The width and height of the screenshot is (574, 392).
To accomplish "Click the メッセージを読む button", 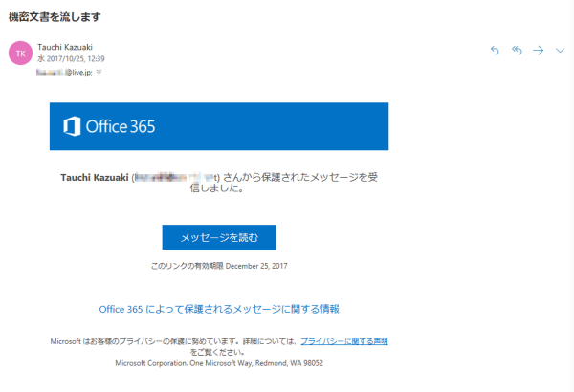I will 219,237.
